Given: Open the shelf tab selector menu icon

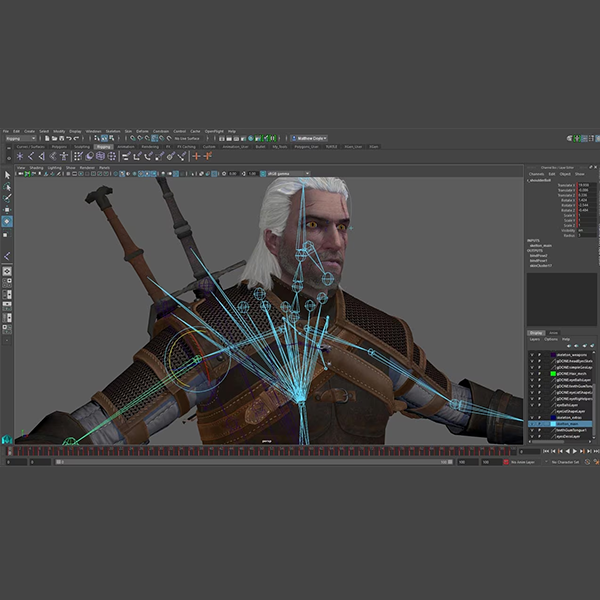Looking at the screenshot, I should click(x=9, y=148).
